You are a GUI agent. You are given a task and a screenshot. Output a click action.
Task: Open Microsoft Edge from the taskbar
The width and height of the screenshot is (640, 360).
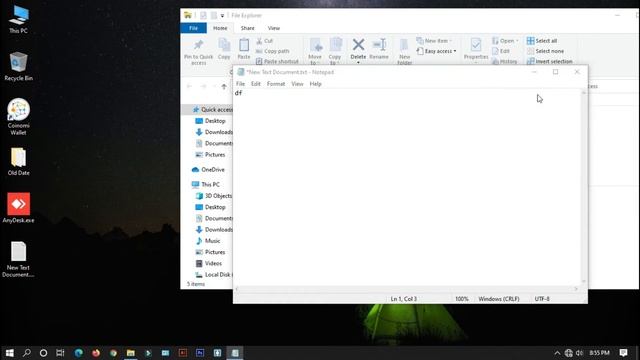click(x=78, y=353)
